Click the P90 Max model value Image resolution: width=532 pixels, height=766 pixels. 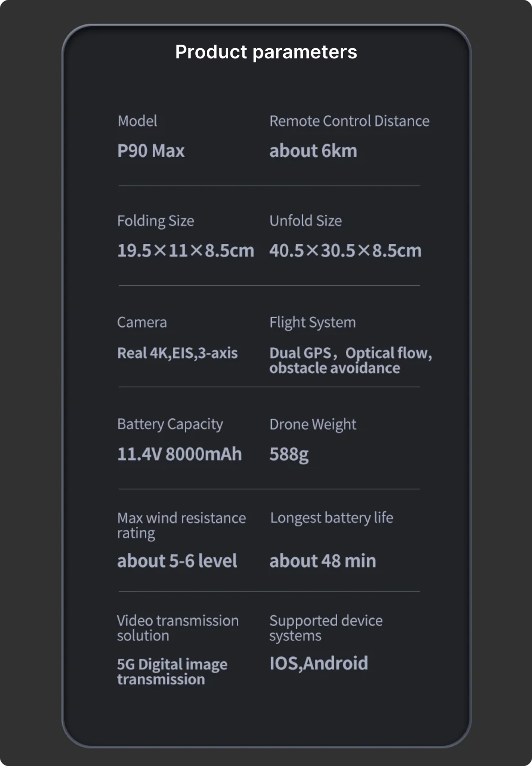click(151, 151)
